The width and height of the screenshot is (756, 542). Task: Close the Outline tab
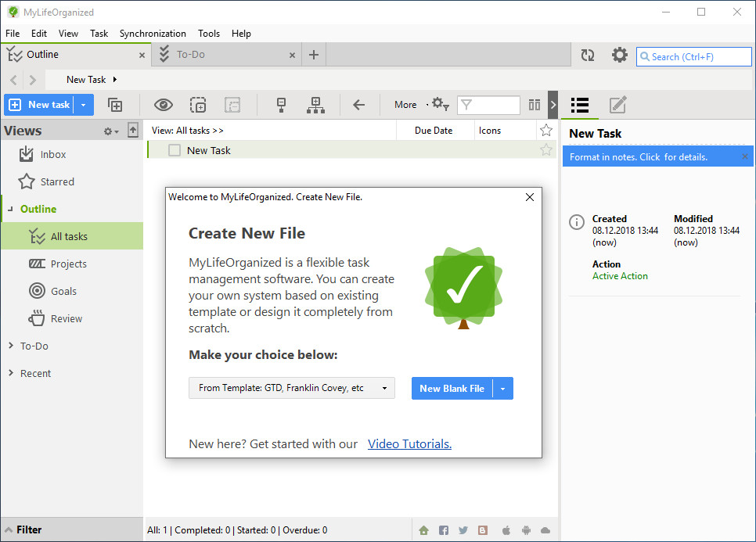point(142,56)
